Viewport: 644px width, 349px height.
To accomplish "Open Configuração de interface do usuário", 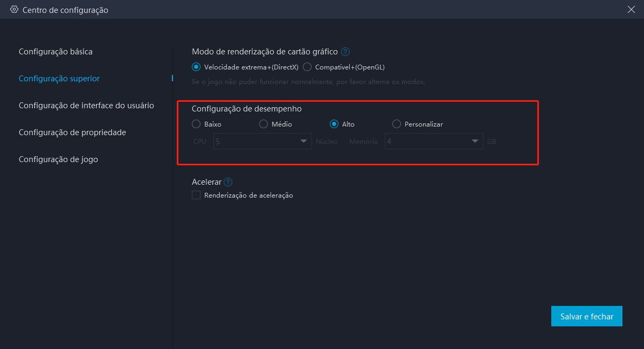I will pos(86,105).
